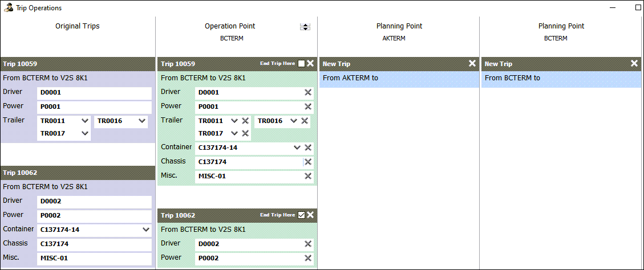This screenshot has height=270, width=644.
Task: Remove Trip 10062 from Operation Point
Action: (x=310, y=215)
